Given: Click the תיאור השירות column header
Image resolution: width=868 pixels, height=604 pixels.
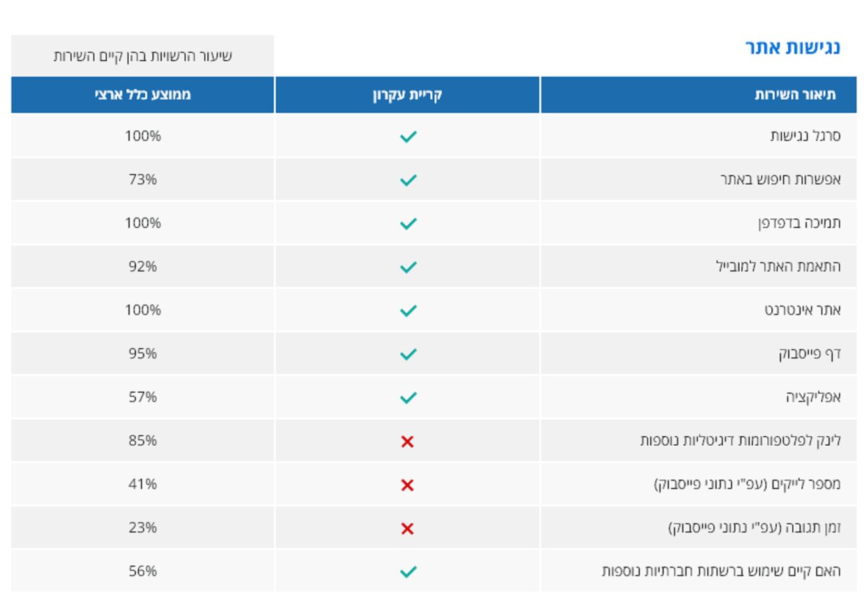Looking at the screenshot, I should click(795, 95).
